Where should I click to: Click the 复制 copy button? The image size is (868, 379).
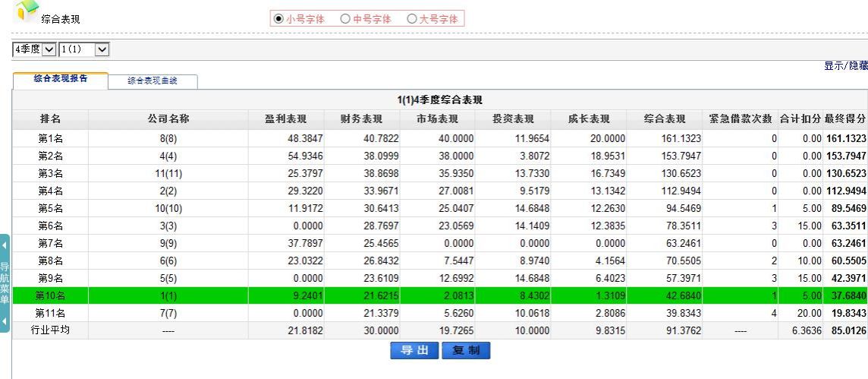466,350
